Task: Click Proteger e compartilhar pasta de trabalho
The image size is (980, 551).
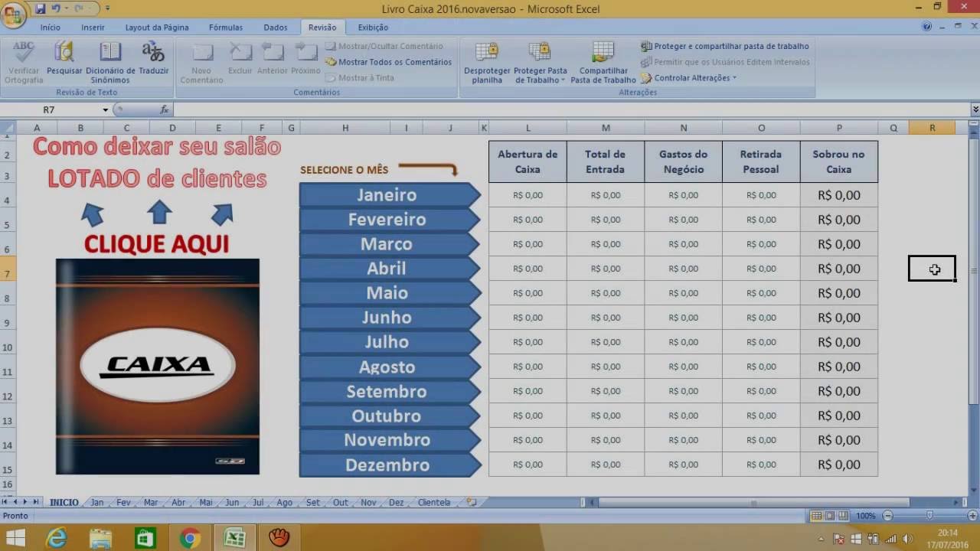Action: pyautogui.click(x=725, y=46)
